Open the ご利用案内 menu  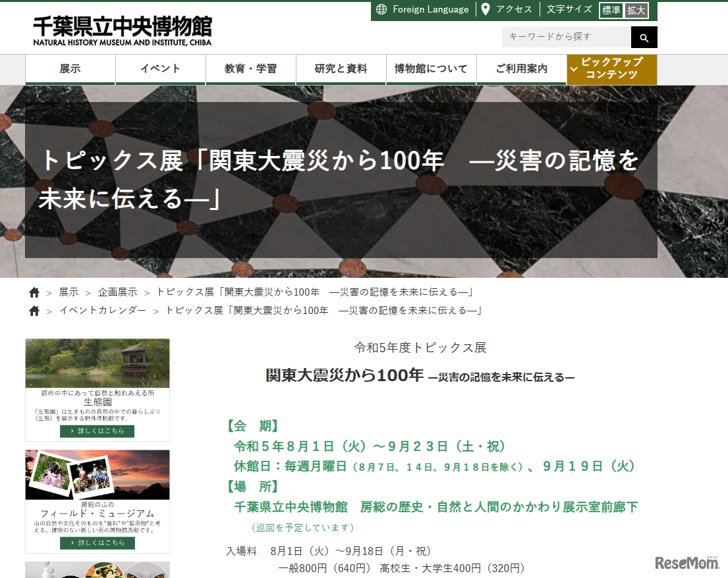[521, 68]
